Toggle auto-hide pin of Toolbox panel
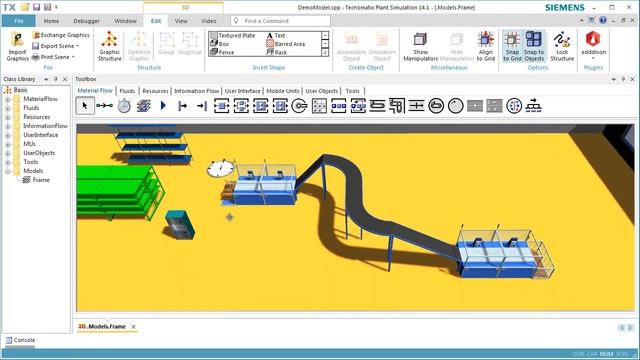 point(623,79)
